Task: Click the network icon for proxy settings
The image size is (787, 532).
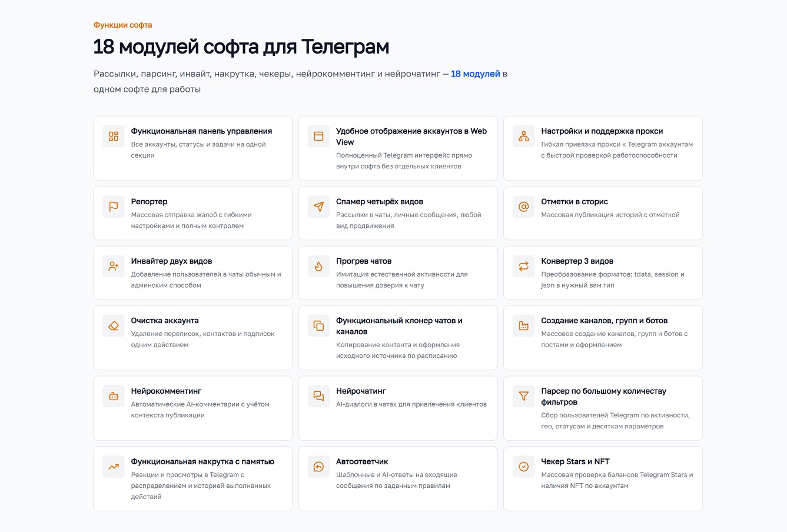Action: pyautogui.click(x=524, y=136)
